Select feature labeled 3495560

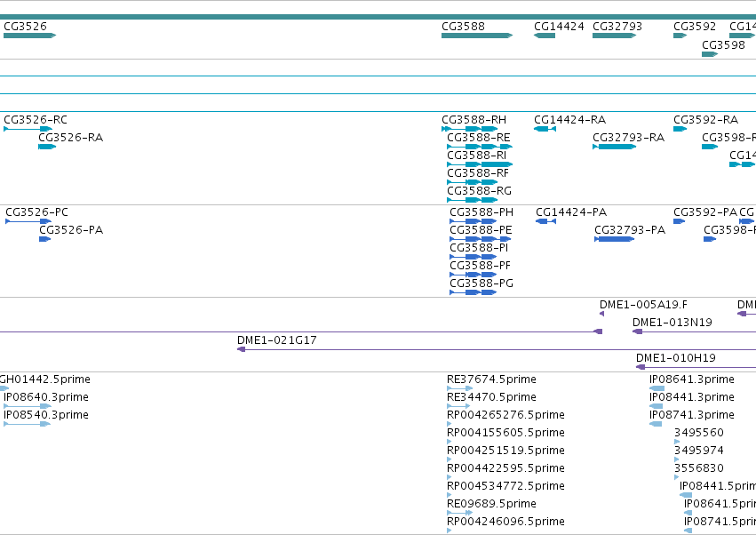[676, 443]
